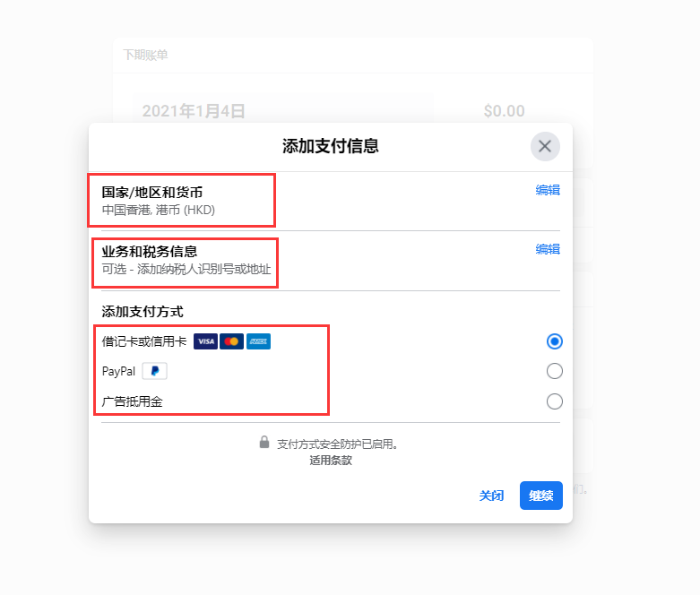This screenshot has height=595, width=700.
Task: Click the PayPal text label
Action: tap(118, 371)
